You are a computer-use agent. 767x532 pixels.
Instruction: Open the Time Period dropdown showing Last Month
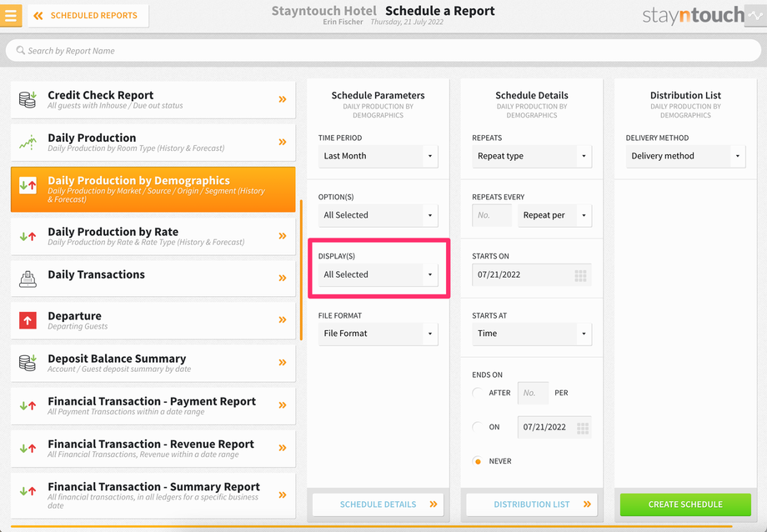coord(378,156)
